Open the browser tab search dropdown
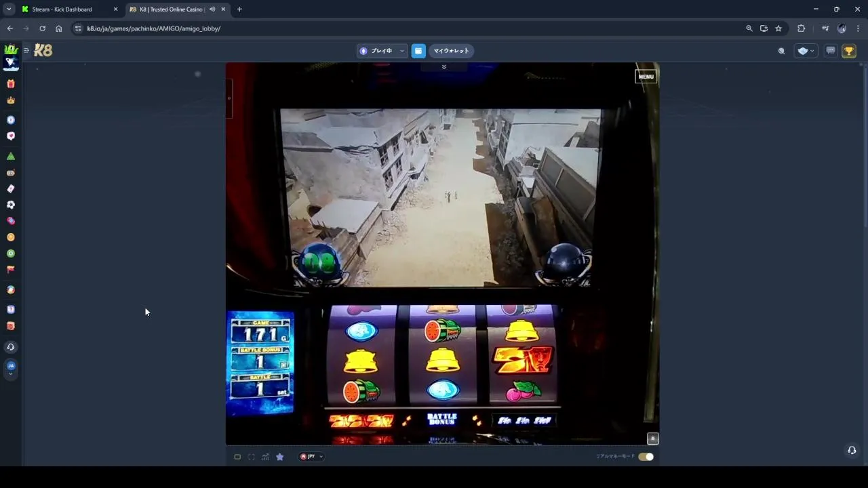 point(9,9)
